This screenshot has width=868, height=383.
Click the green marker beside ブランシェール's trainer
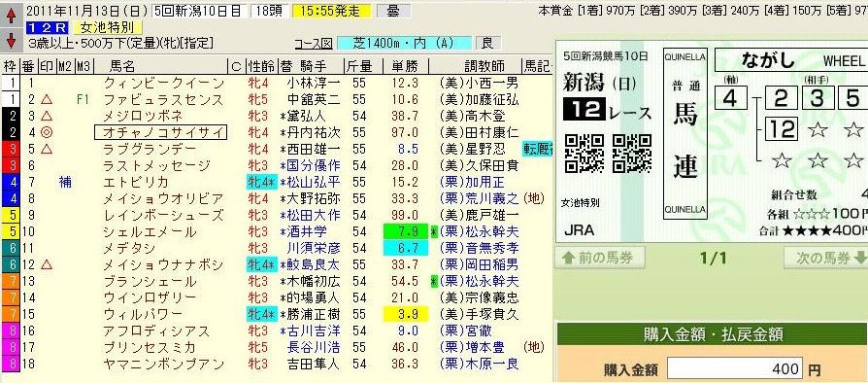[x=433, y=281]
